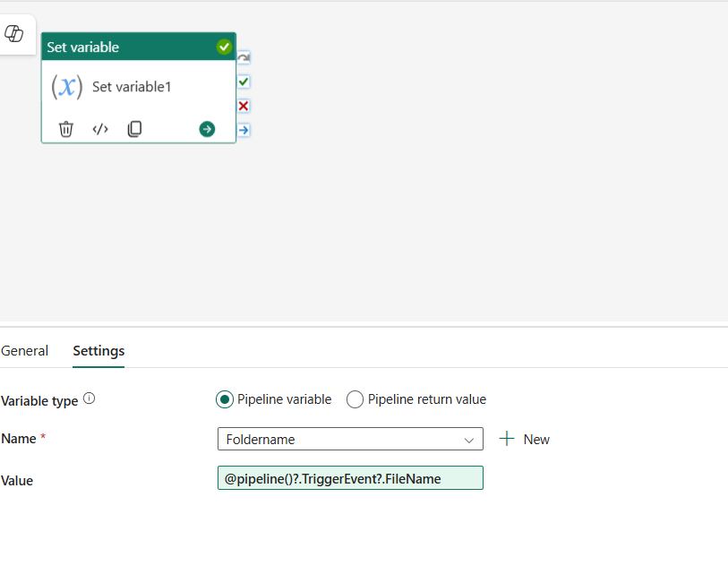Screen dimensions: 728x574
Task: Choose Pipeline return value radio option
Action: click(x=355, y=399)
